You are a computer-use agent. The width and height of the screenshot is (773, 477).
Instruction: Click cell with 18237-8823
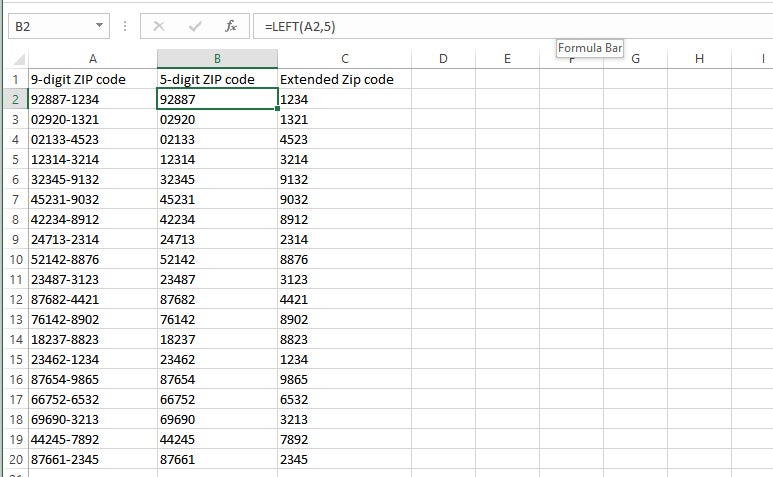point(93,340)
